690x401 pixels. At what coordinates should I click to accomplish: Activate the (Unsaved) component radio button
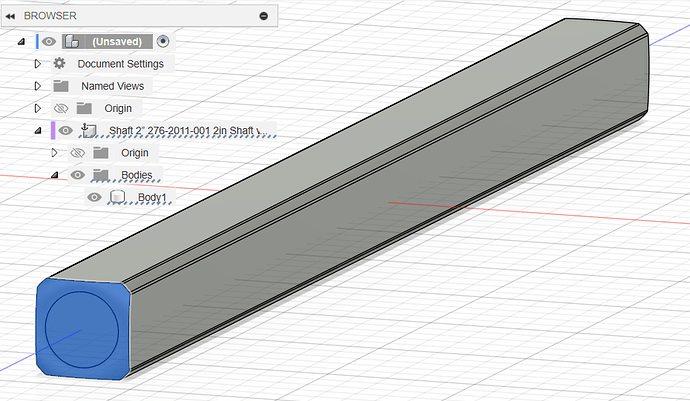[x=163, y=41]
